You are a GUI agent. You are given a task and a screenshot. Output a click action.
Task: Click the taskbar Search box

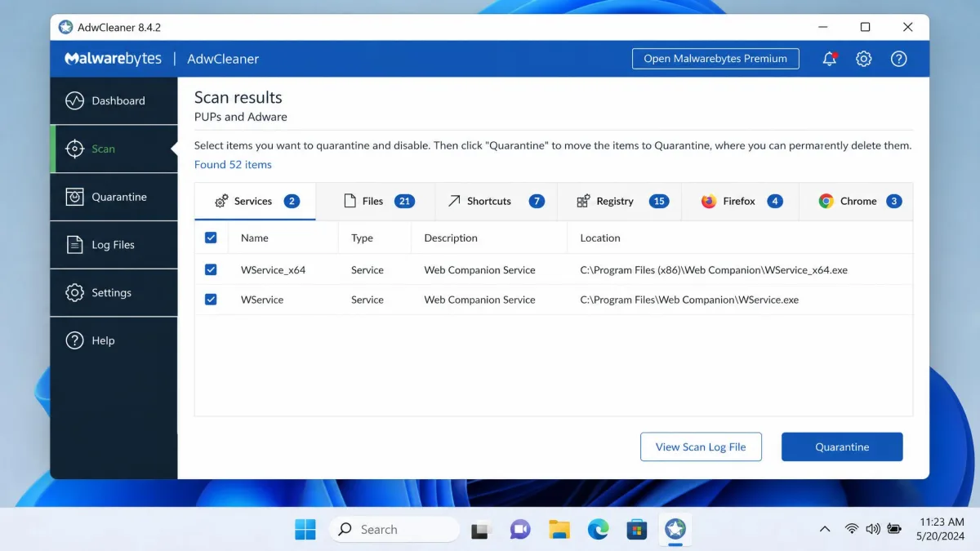click(394, 530)
